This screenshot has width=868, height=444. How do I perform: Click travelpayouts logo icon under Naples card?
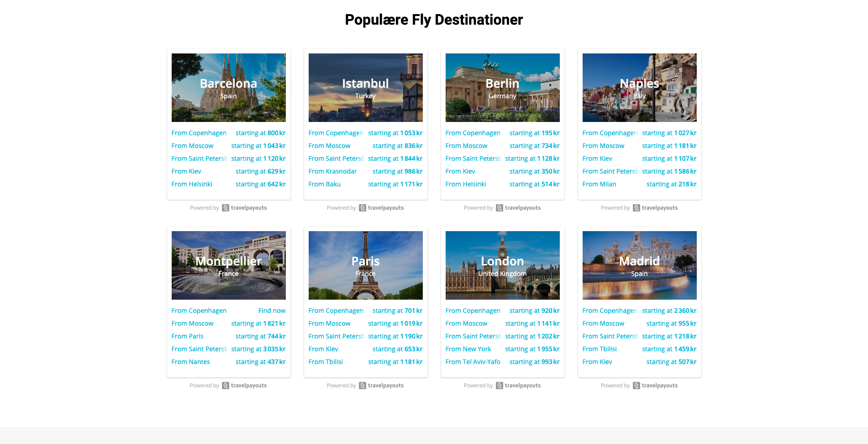click(x=637, y=208)
